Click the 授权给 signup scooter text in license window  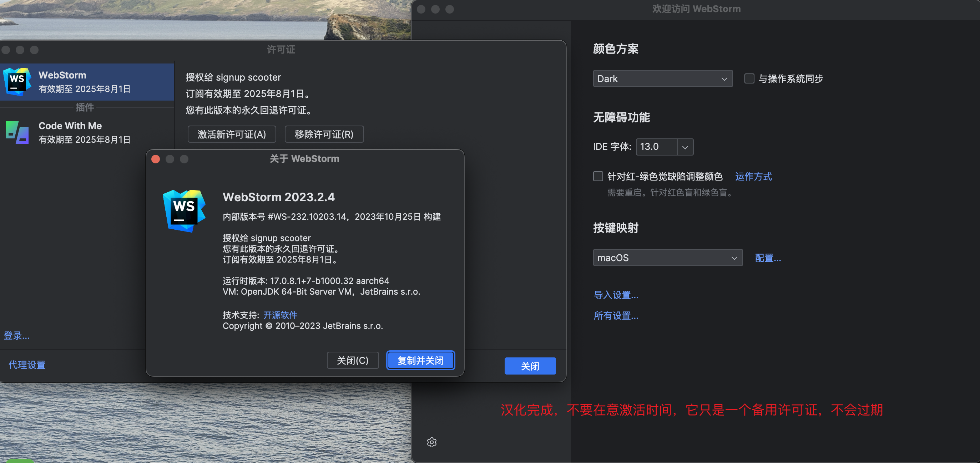(233, 77)
